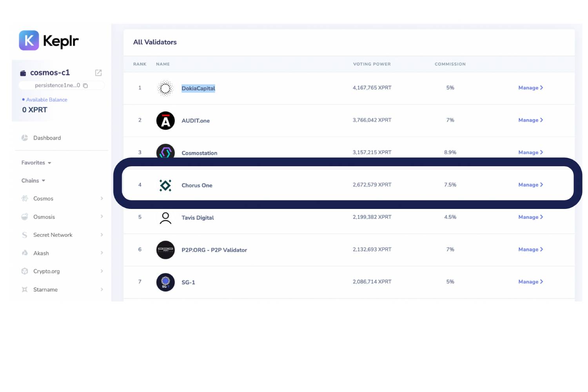588x392 pixels.
Task: Click the DokiaCapital validator logo
Action: [x=165, y=88]
